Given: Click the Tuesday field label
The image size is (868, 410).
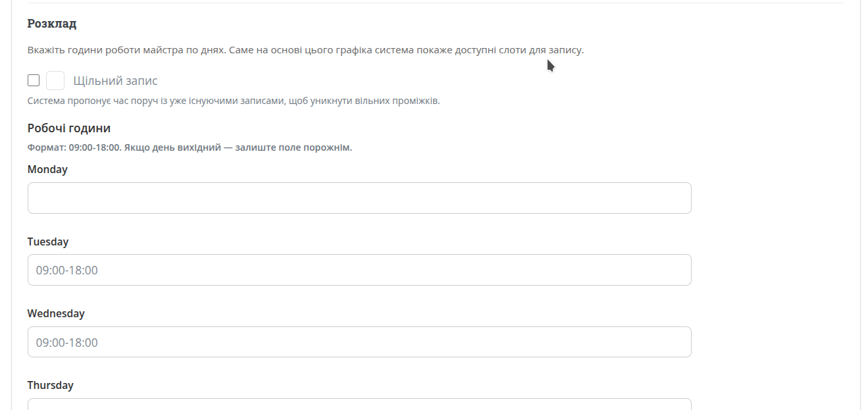Looking at the screenshot, I should (x=48, y=242).
